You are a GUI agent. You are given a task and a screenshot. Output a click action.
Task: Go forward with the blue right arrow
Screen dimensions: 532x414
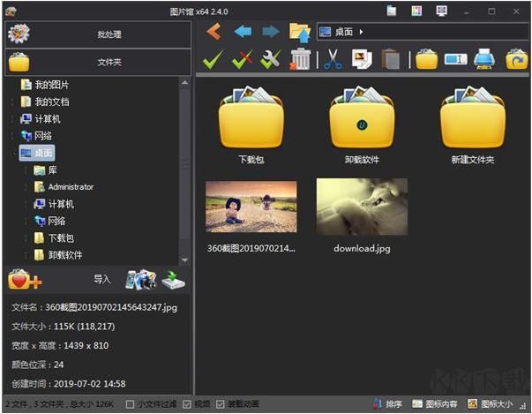[271, 32]
